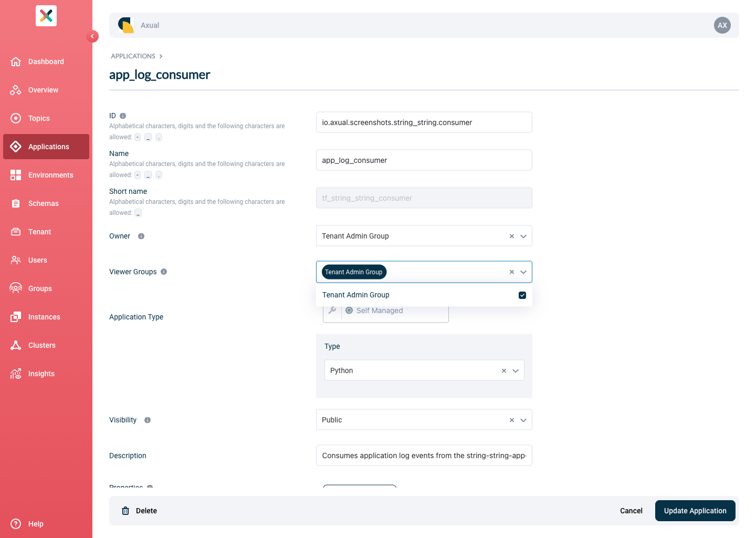This screenshot has height=538, width=756.
Task: Go to Instances page
Action: click(x=46, y=317)
